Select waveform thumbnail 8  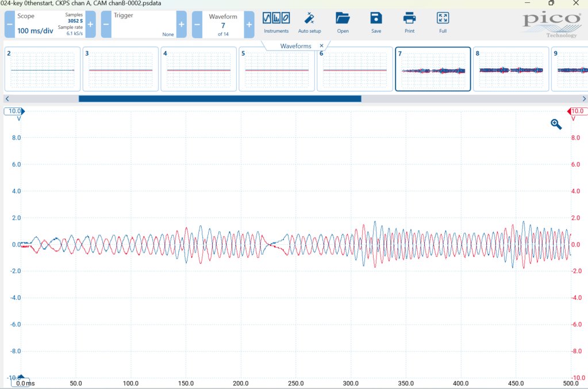coord(511,69)
